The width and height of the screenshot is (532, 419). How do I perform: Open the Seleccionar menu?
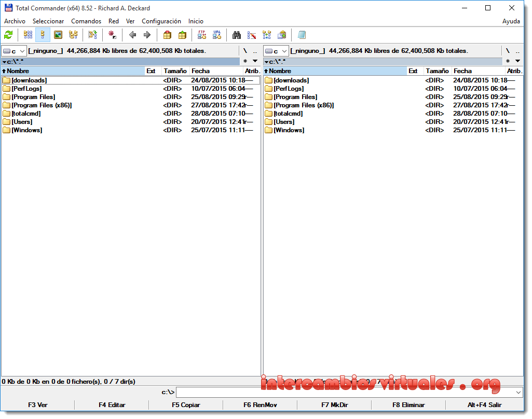48,21
